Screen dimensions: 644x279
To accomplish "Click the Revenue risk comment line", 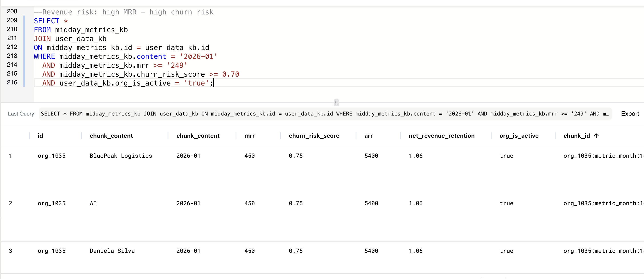I will (x=124, y=12).
